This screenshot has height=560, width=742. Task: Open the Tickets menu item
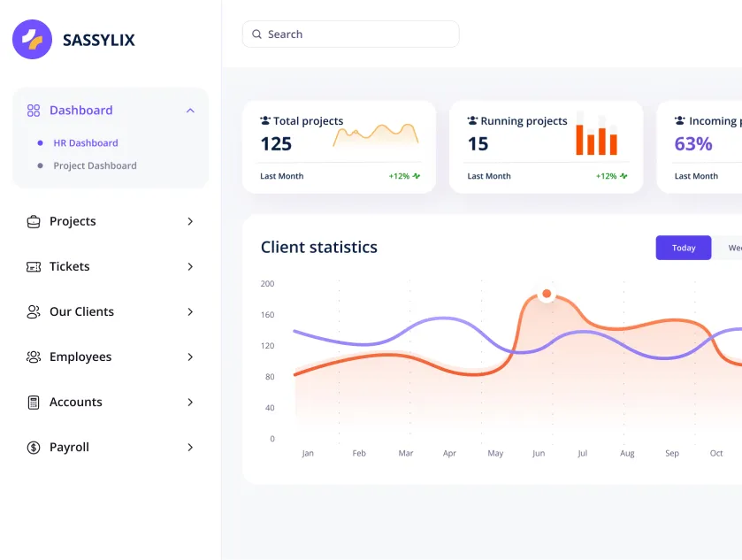click(x=111, y=267)
